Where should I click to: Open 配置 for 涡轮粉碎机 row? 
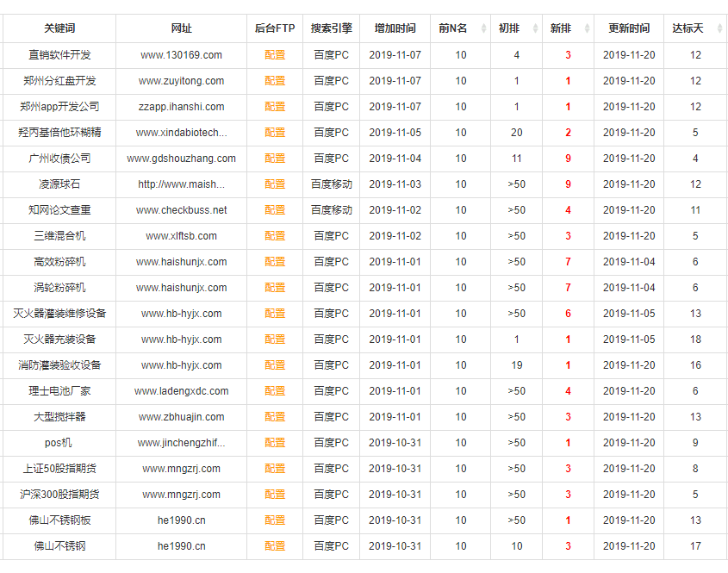coord(275,288)
